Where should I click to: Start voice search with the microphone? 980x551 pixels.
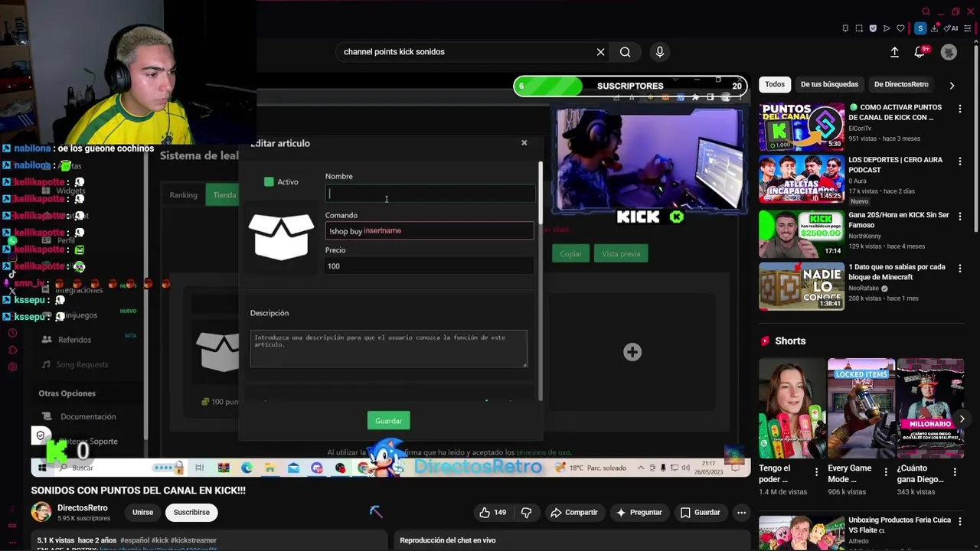coord(660,52)
